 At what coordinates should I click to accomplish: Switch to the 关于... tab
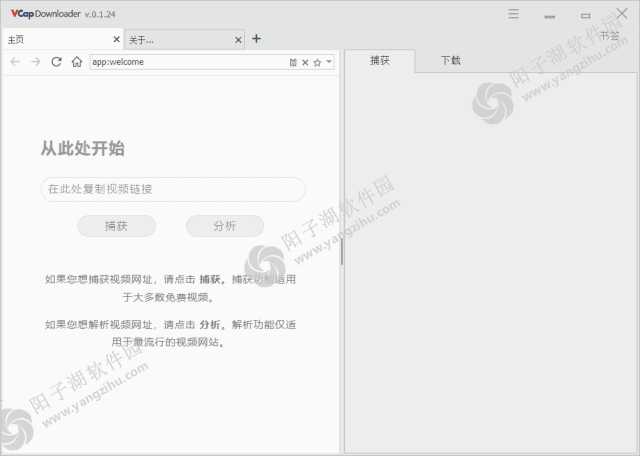[184, 40]
